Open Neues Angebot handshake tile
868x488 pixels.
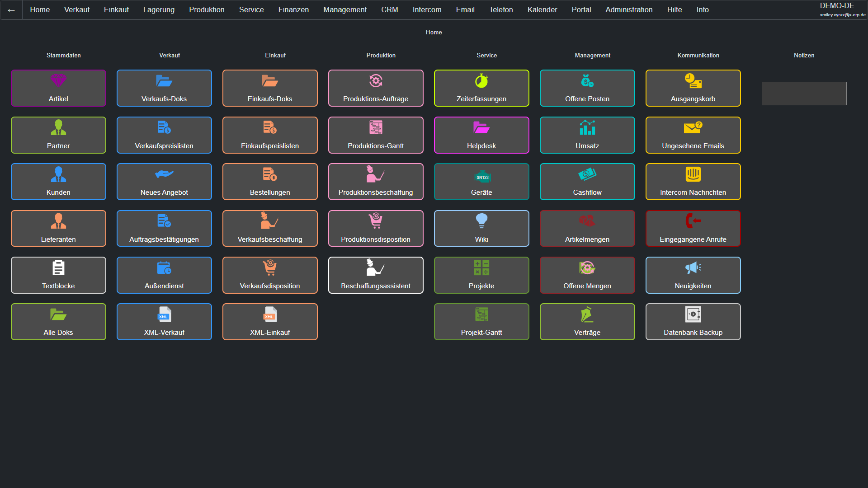point(164,182)
